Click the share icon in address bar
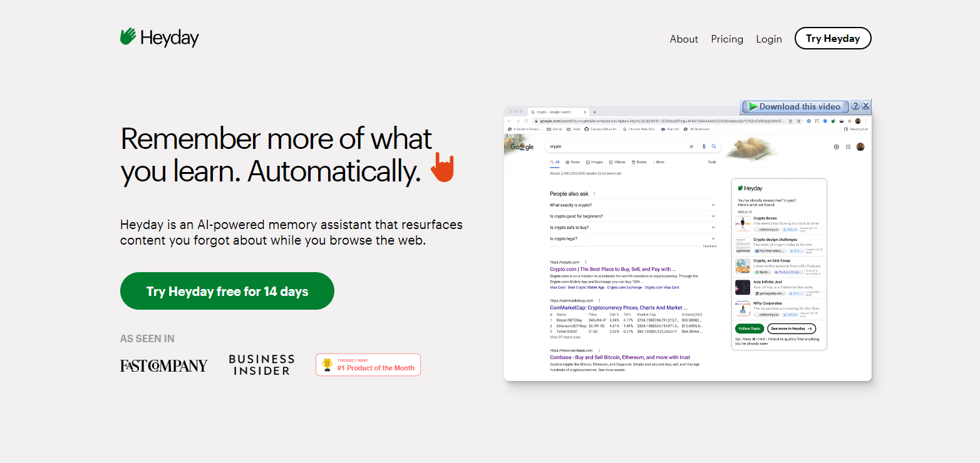The width and height of the screenshot is (980, 463). (x=790, y=121)
